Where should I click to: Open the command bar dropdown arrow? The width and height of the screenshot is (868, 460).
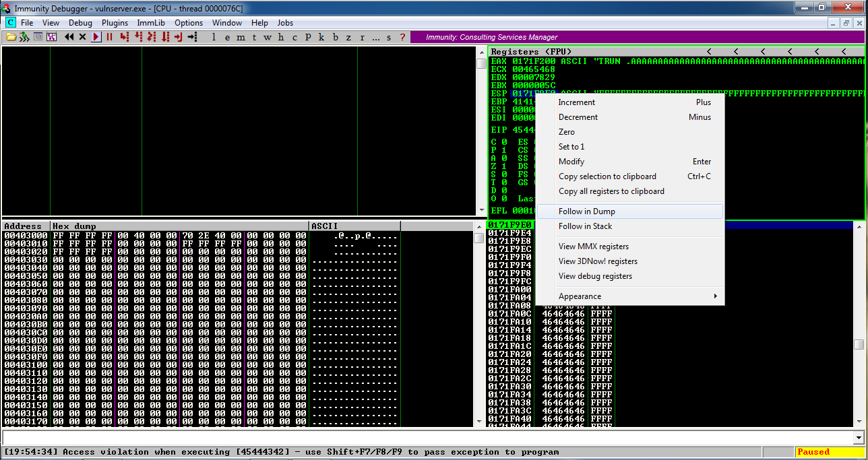click(858, 438)
